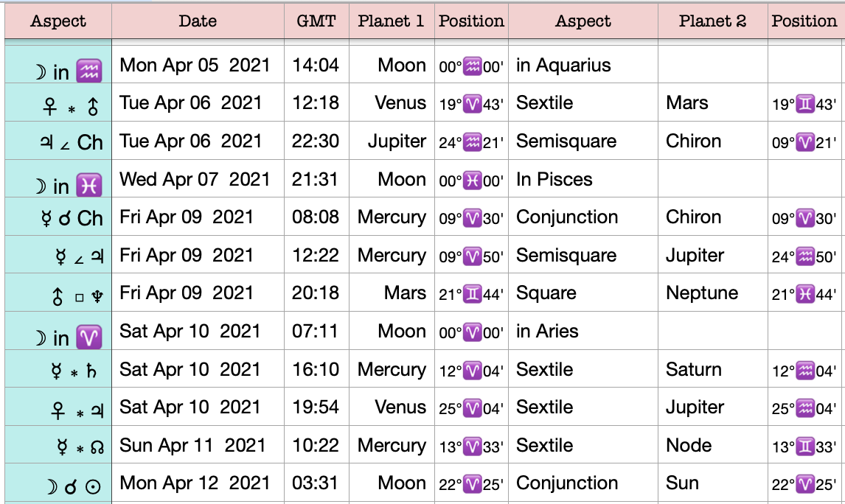The width and height of the screenshot is (845, 504).
Task: Click Mercury sextile Node symbol cell
Action: (x=58, y=445)
